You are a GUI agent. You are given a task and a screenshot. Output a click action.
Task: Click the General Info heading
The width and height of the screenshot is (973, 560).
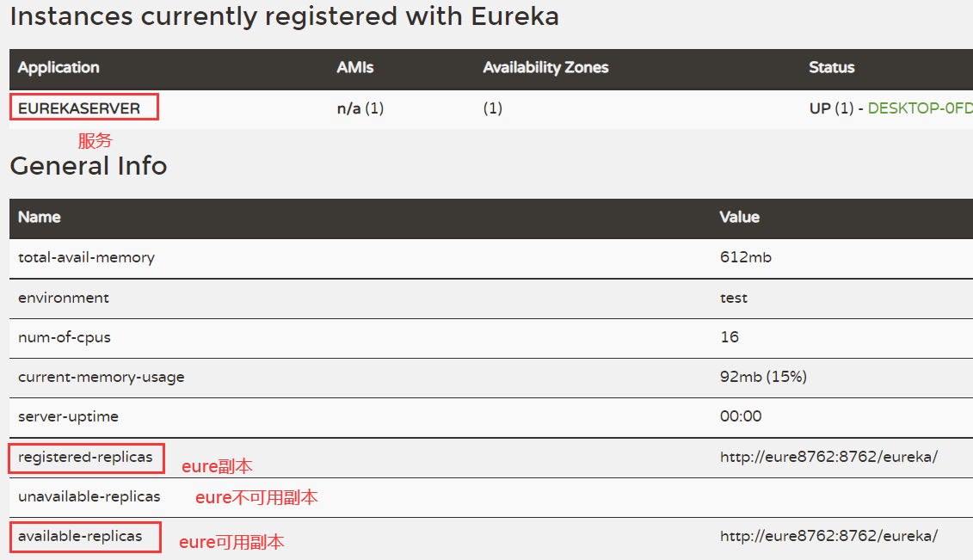coord(89,166)
